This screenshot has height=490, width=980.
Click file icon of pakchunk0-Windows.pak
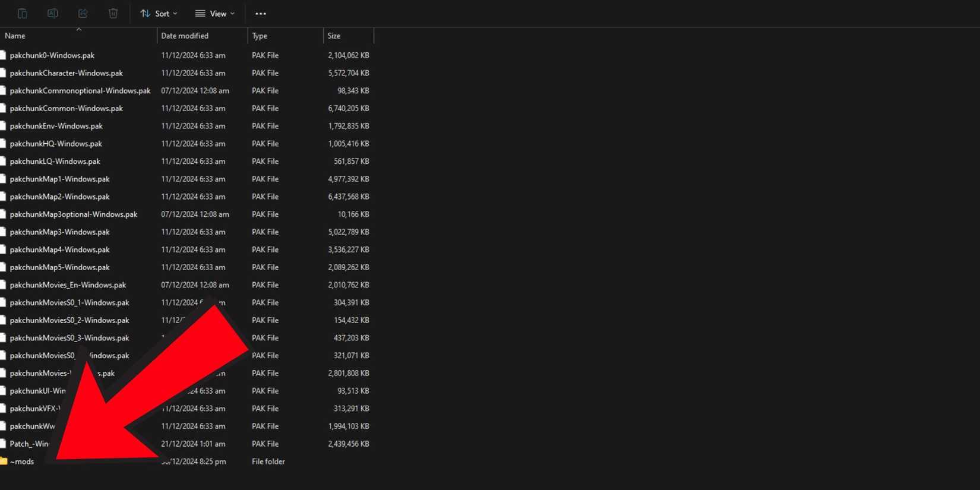pos(4,55)
